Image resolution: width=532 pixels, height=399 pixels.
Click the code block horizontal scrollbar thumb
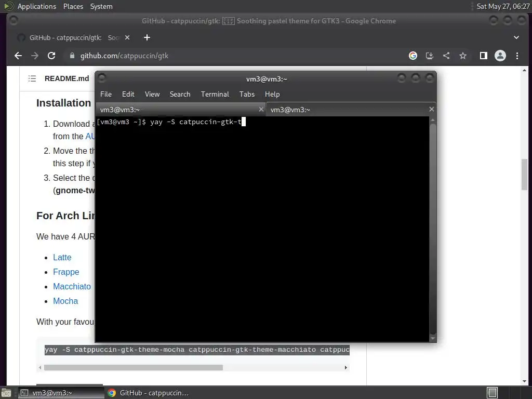(134, 367)
